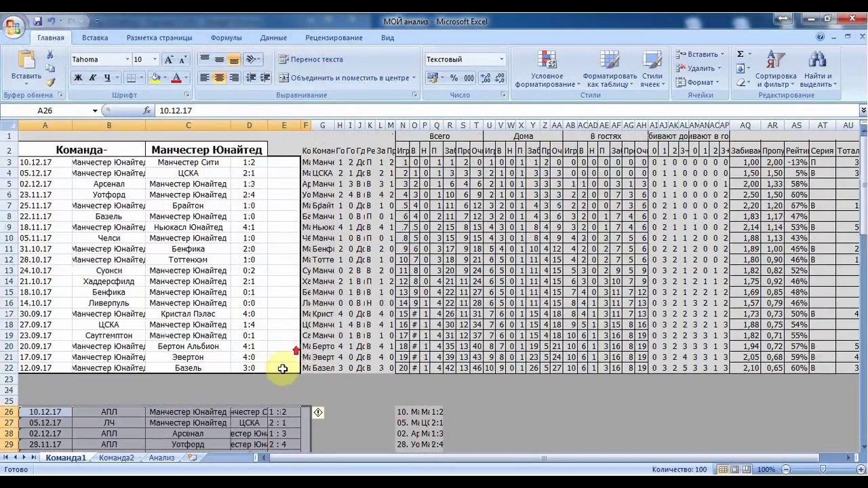Cut selection with scissors icon
Viewport: 868px width, 488px height.
point(50,55)
